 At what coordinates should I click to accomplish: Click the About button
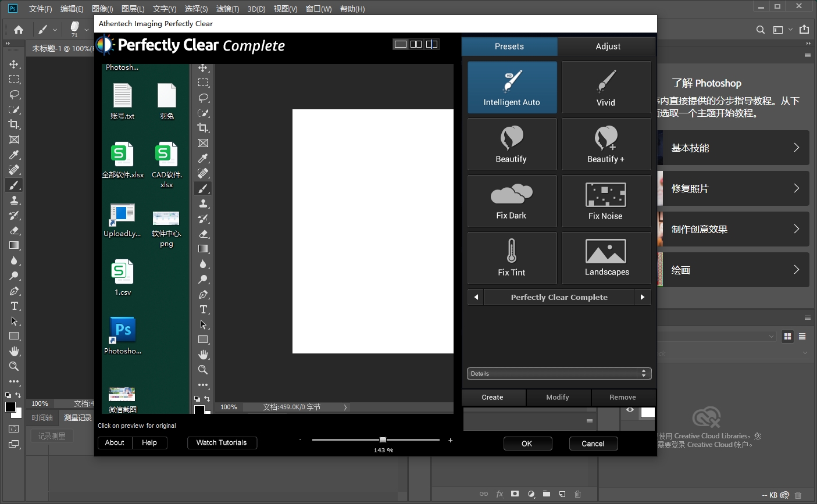(115, 442)
